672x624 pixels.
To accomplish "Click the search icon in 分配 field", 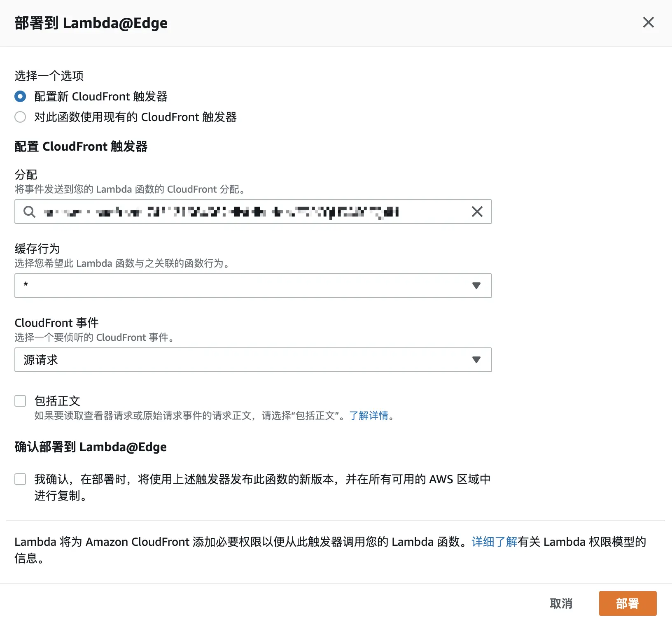I will pyautogui.click(x=29, y=212).
